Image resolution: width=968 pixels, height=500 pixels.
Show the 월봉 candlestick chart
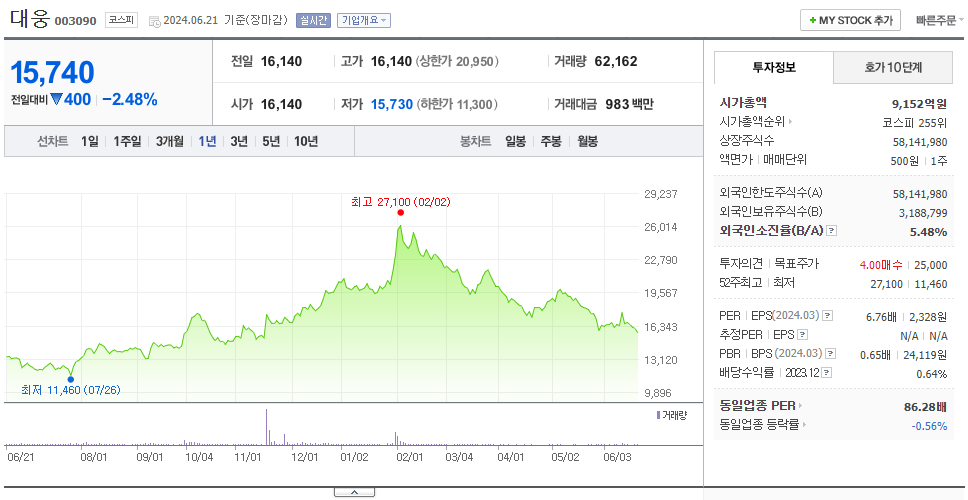588,141
